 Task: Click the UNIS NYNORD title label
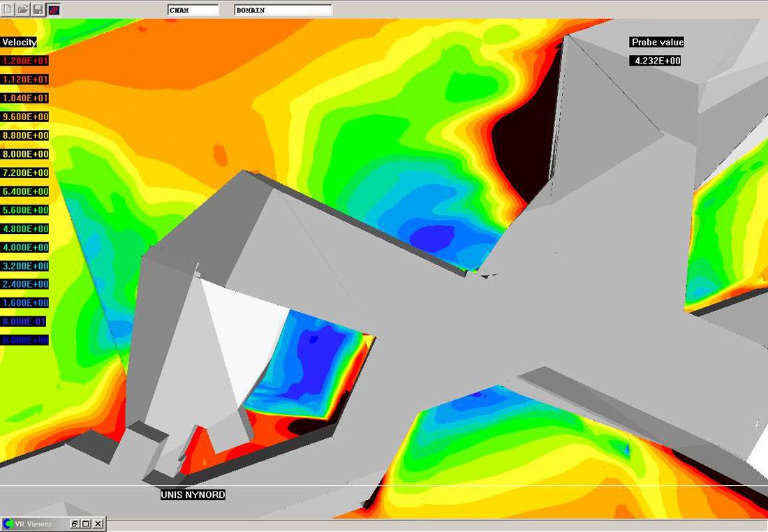point(193,494)
